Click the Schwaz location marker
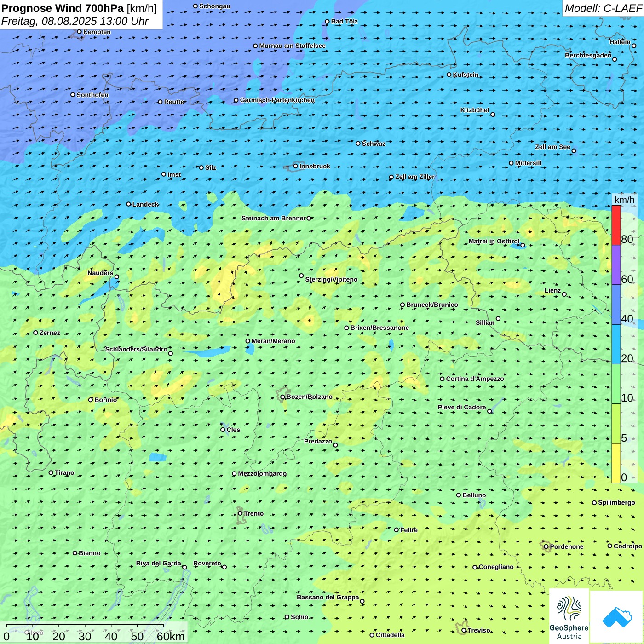 pyautogui.click(x=358, y=144)
